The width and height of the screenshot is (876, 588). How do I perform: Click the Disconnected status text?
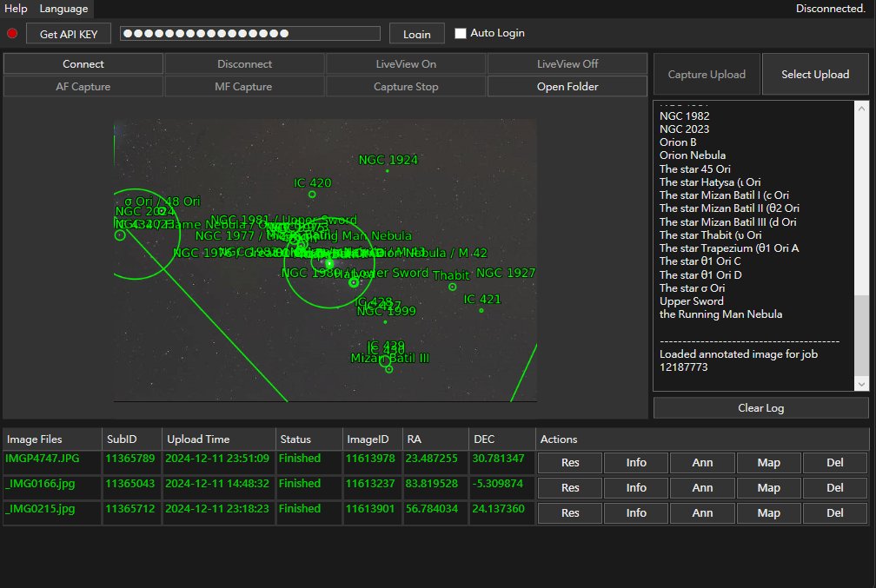tap(831, 9)
